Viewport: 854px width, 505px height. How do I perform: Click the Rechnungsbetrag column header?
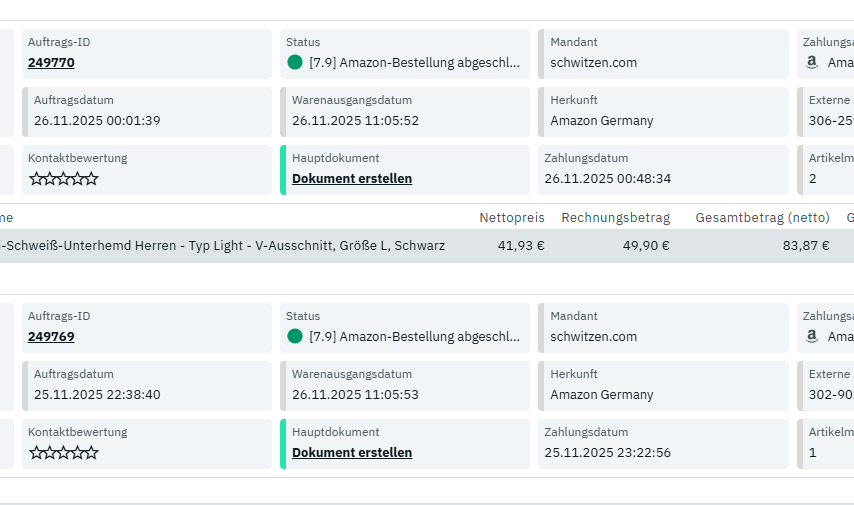point(615,217)
